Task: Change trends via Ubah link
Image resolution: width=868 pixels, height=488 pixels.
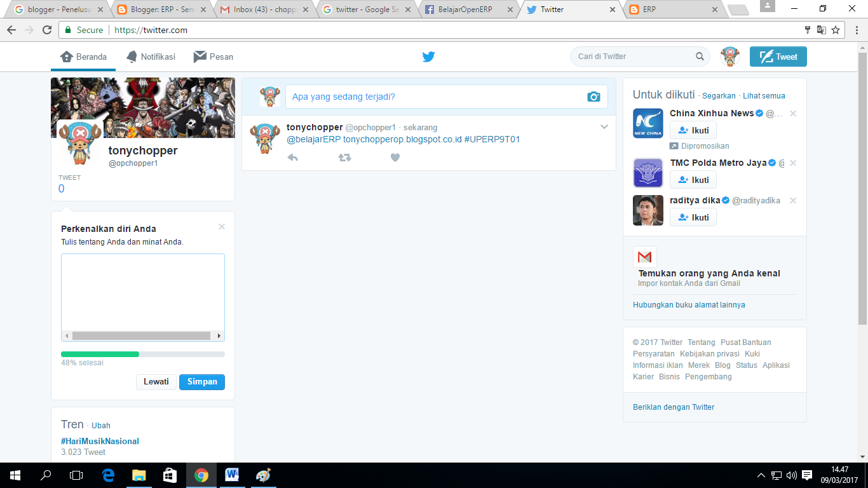Action: click(101, 426)
